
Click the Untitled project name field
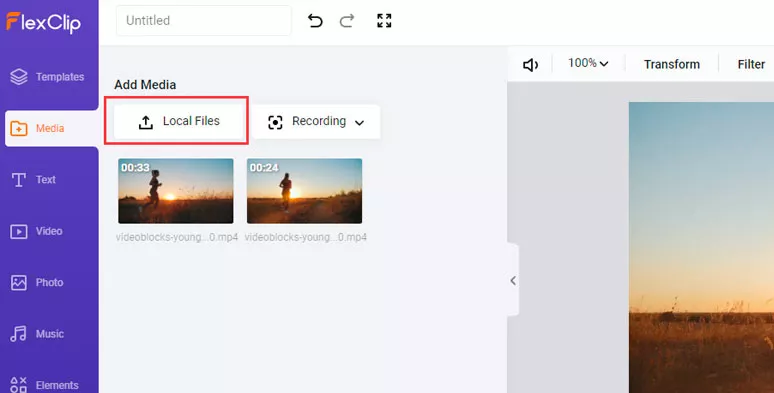click(203, 21)
